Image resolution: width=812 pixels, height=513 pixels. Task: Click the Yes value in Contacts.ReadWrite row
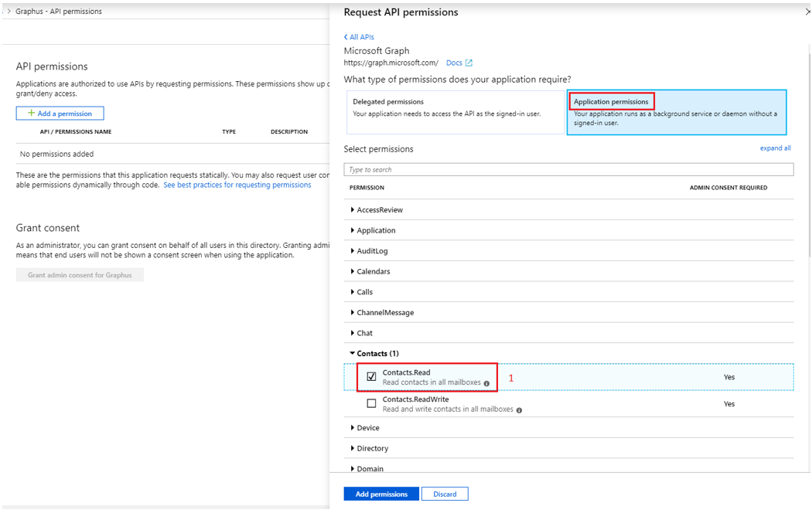click(729, 404)
